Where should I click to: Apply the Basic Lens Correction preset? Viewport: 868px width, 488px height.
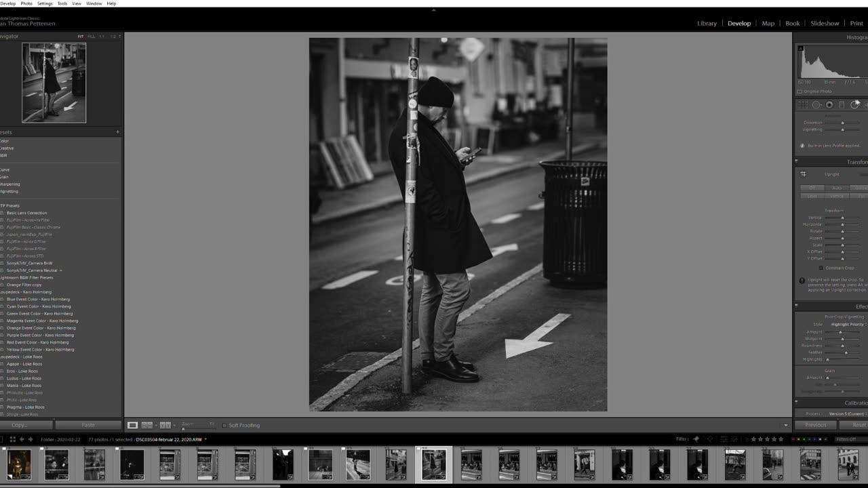27,213
